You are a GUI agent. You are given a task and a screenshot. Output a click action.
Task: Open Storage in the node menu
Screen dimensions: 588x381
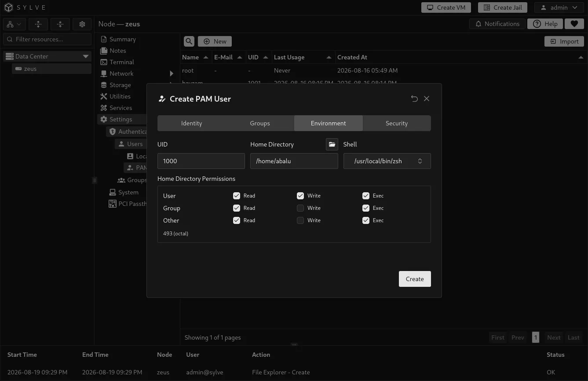click(x=120, y=85)
